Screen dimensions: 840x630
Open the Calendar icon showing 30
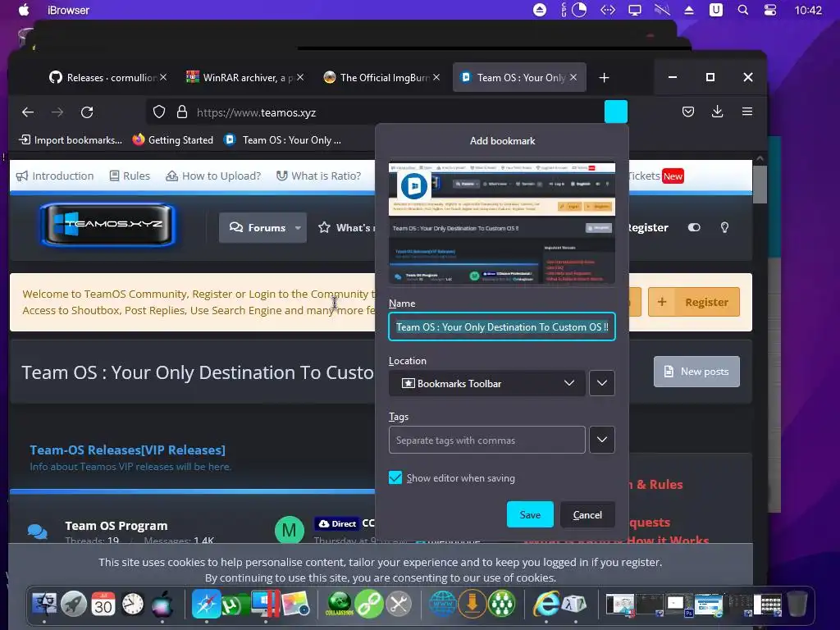[103, 605]
